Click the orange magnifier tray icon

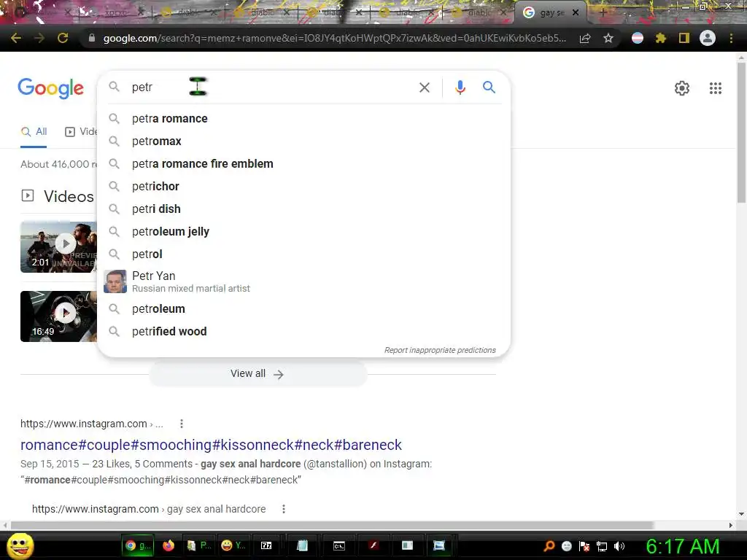pos(549,546)
